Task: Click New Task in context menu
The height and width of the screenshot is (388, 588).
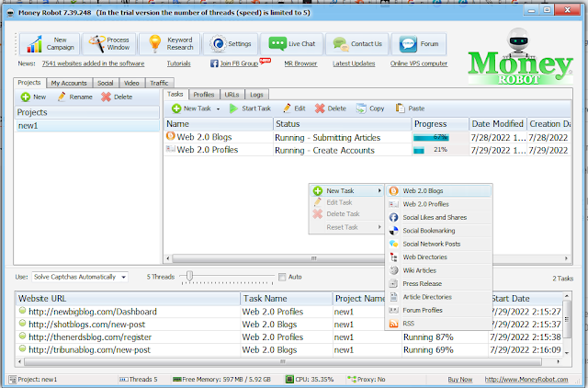Action: (x=347, y=191)
